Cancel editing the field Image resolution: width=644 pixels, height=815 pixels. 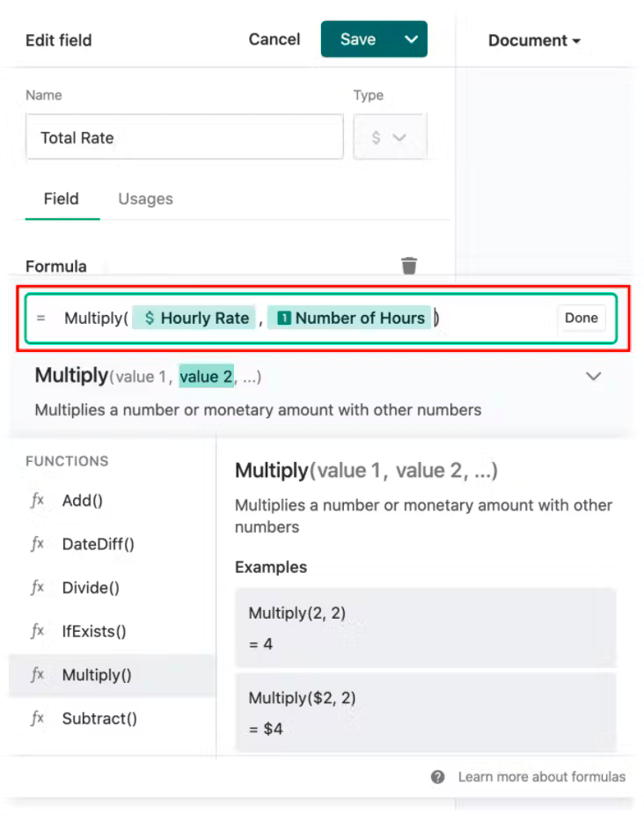coord(274,39)
